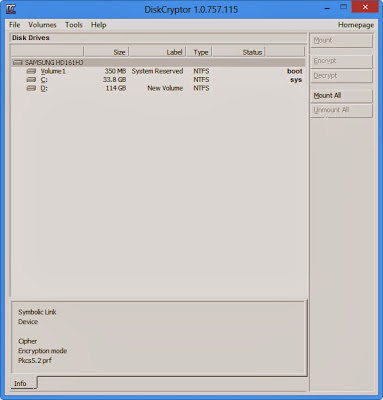383x400 pixels.
Task: Click the Type column header
Action: pyautogui.click(x=199, y=52)
